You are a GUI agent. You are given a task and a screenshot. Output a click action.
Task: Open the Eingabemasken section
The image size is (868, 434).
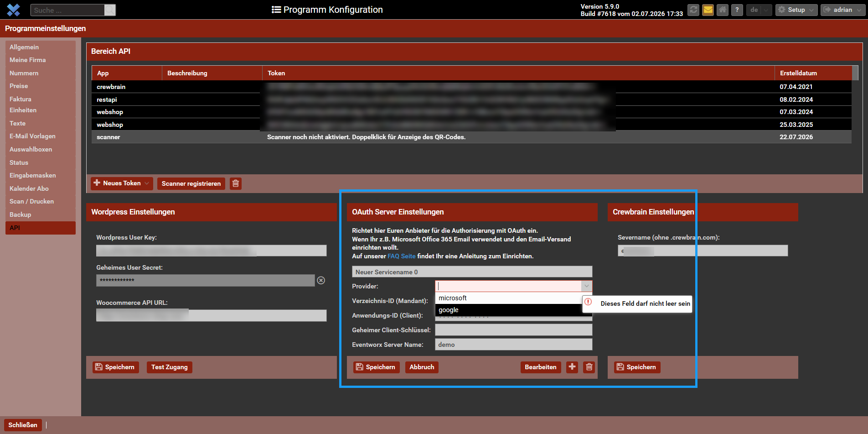pos(41,175)
